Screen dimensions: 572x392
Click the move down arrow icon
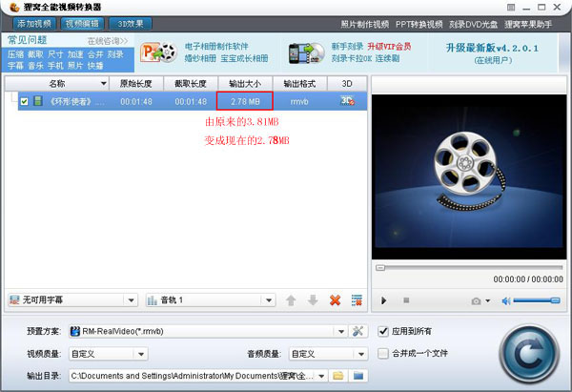click(x=313, y=300)
